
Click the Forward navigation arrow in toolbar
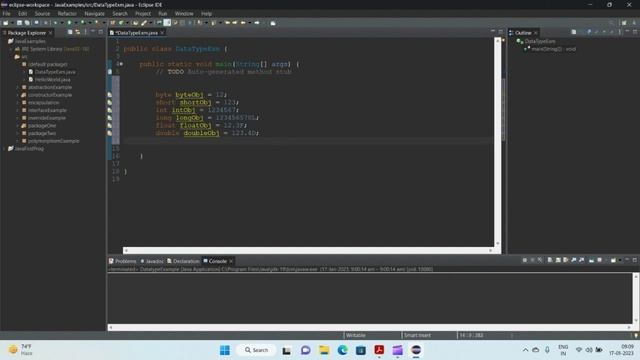(x=257, y=23)
